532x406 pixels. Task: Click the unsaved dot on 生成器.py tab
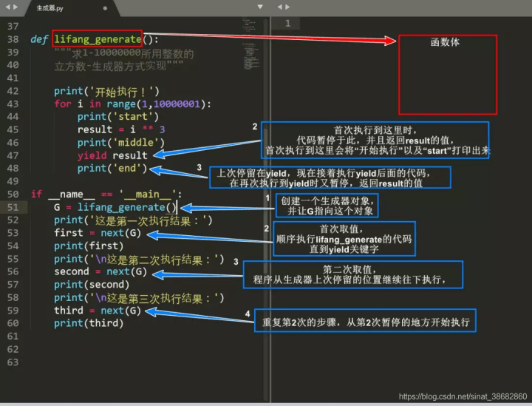coord(105,8)
